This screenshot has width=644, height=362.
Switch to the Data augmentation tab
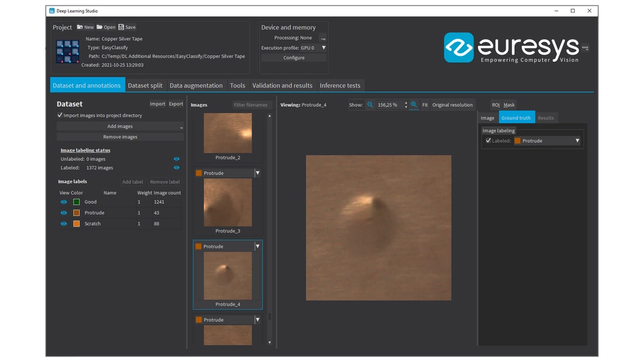pos(197,85)
